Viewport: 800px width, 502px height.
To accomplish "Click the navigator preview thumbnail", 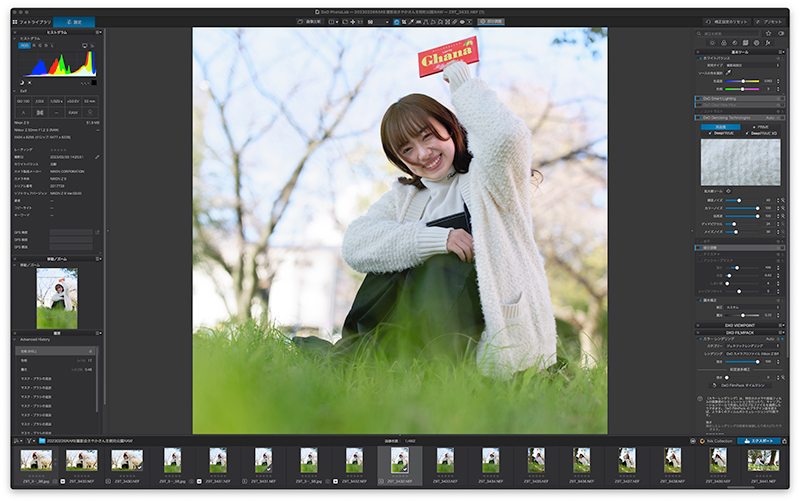I will point(57,298).
